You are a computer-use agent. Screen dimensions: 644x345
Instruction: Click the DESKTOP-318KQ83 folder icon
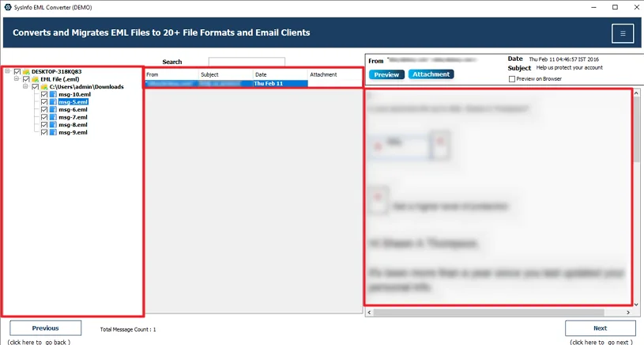(26, 71)
